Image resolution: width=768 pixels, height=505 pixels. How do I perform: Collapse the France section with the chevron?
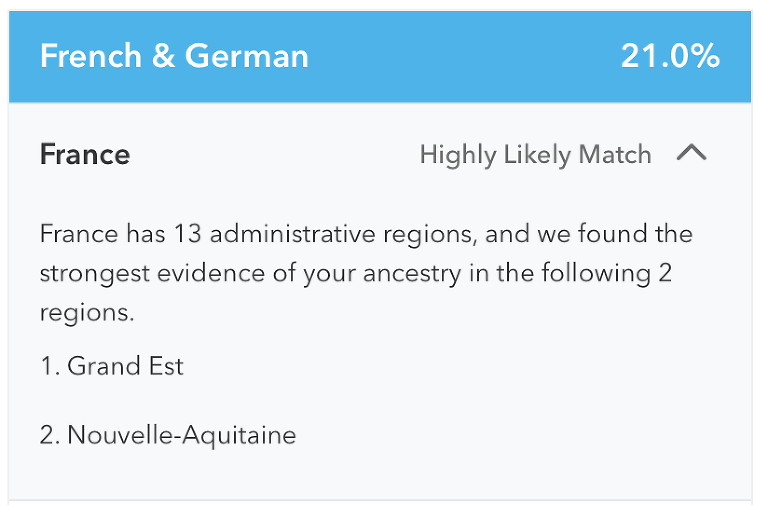tap(691, 154)
